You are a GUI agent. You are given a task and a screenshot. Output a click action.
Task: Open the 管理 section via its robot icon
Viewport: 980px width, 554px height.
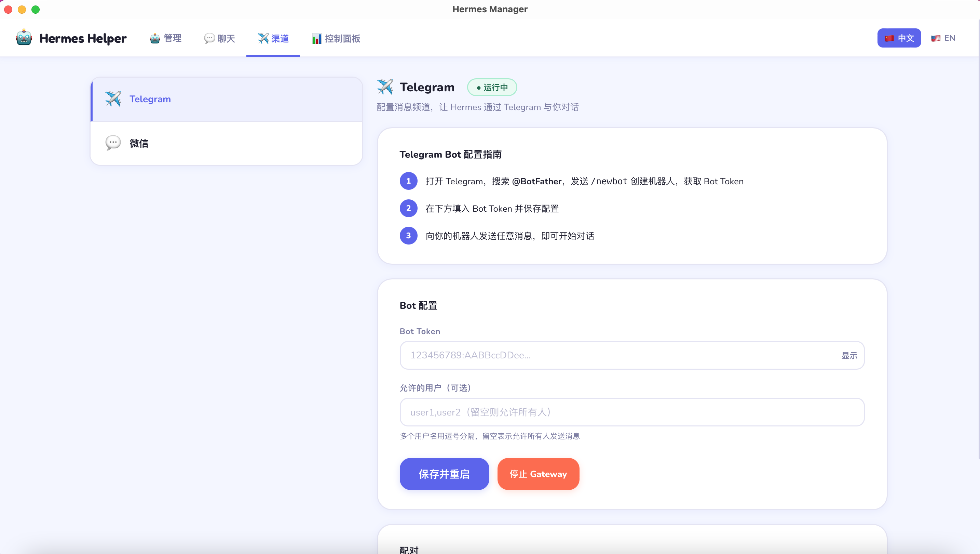(x=154, y=38)
